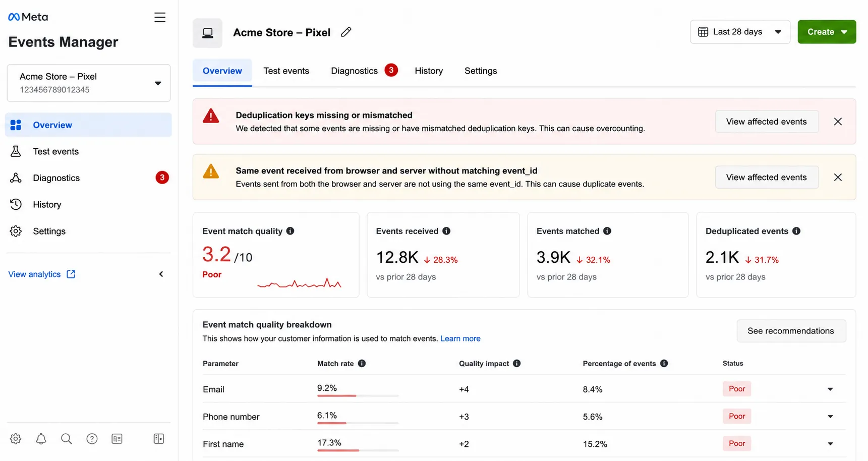Select Overview in the sidebar
The height and width of the screenshot is (461, 868).
pyautogui.click(x=88, y=125)
